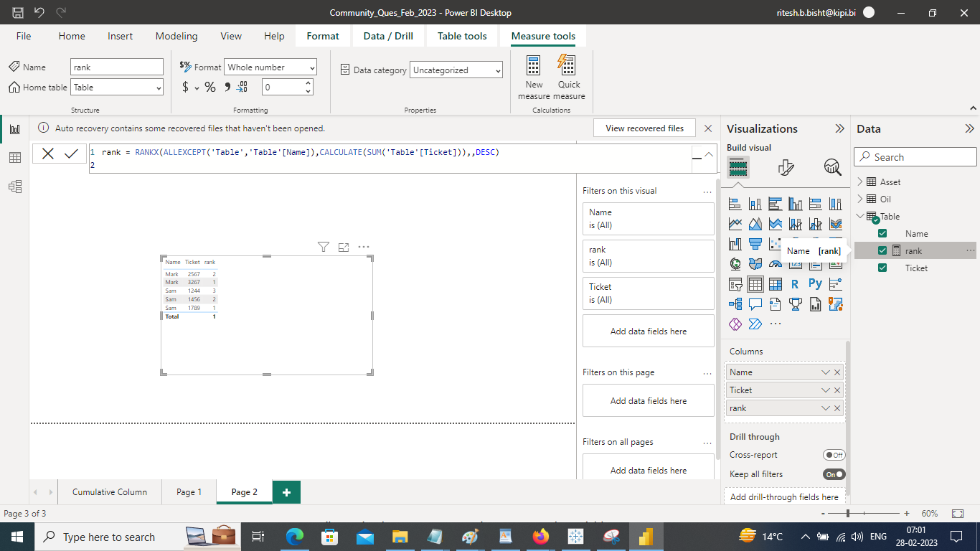The height and width of the screenshot is (551, 980).
Task: Uncheck the rank measure checkbox
Action: tap(882, 251)
